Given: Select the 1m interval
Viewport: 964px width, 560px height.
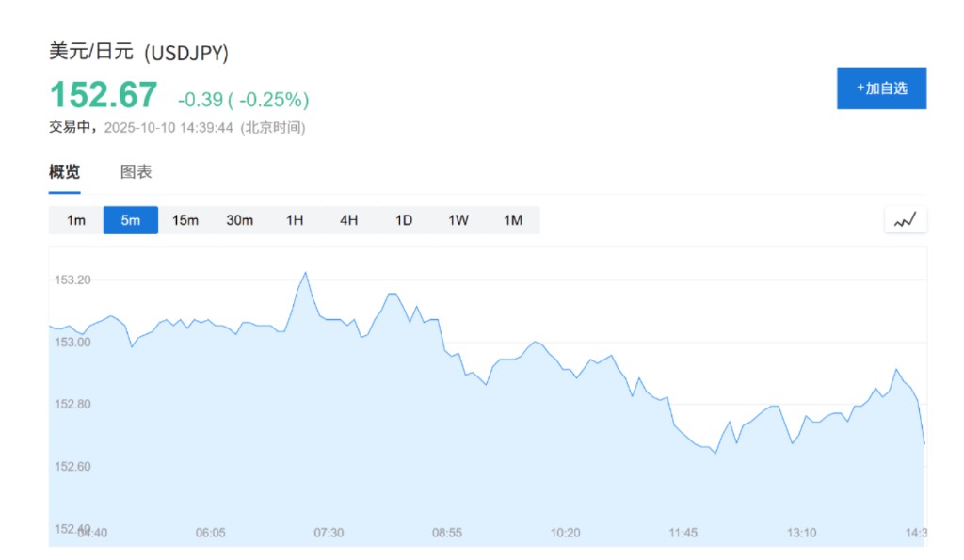Looking at the screenshot, I should [x=76, y=220].
